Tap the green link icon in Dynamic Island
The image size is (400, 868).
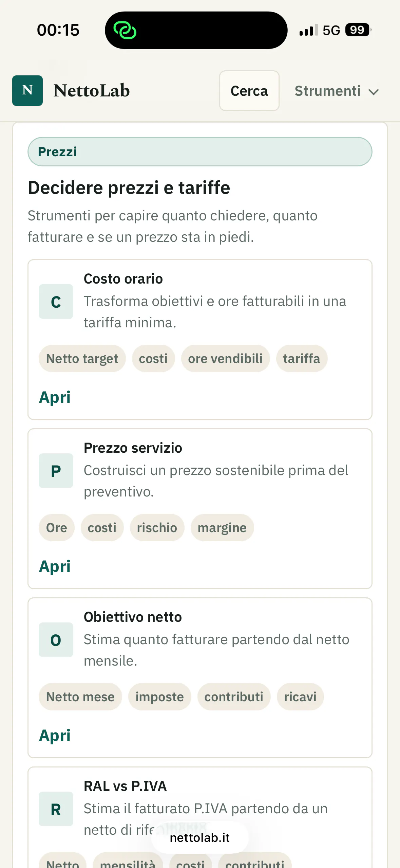point(125,30)
